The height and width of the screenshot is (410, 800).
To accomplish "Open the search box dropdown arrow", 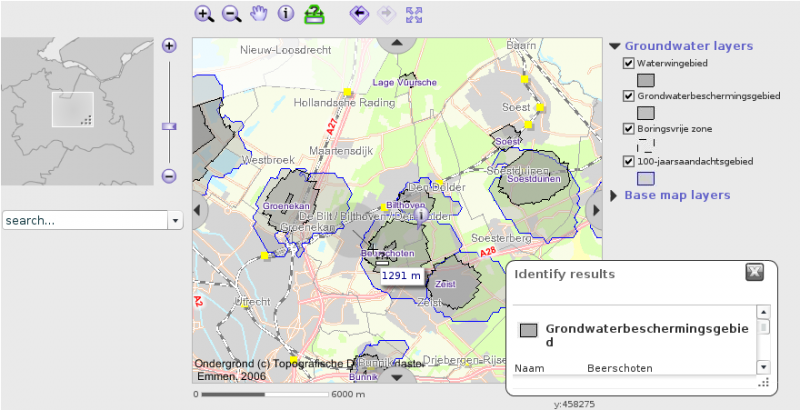I will 175,220.
